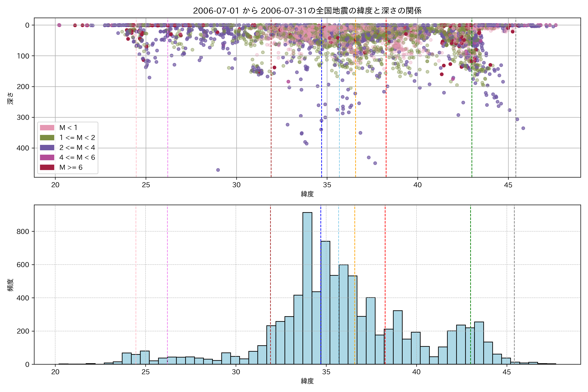Click the pink M < 1 legend swatch
Image resolution: width=588 pixels, height=392 pixels.
(x=47, y=128)
